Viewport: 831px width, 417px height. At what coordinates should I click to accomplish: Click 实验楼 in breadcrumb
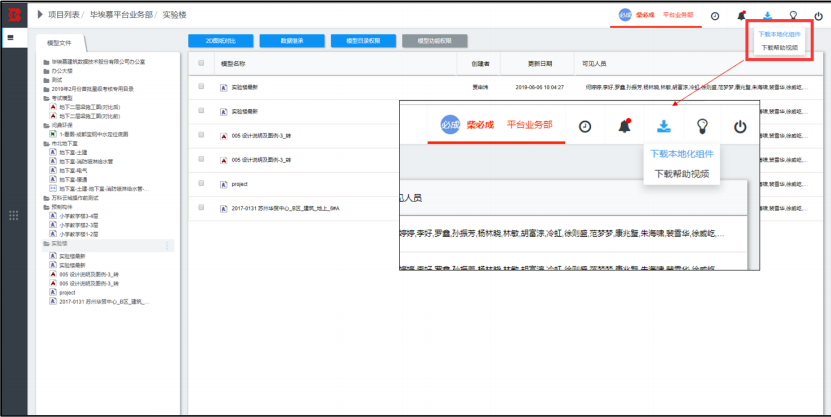click(174, 15)
